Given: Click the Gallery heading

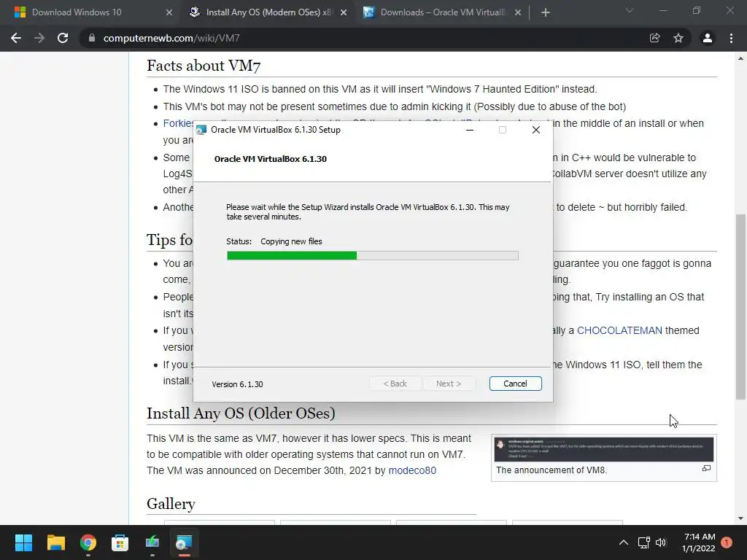Looking at the screenshot, I should [x=171, y=504].
